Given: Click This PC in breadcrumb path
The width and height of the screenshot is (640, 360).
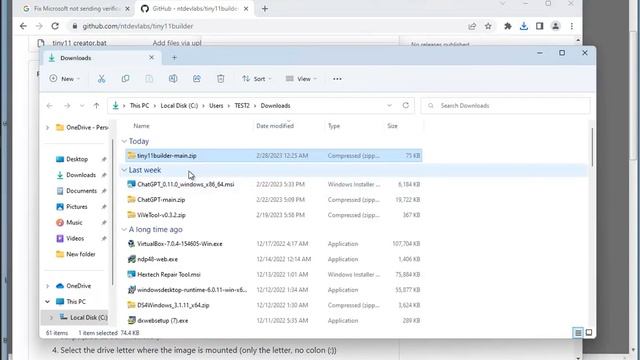Looking at the screenshot, I should pyautogui.click(x=139, y=106).
